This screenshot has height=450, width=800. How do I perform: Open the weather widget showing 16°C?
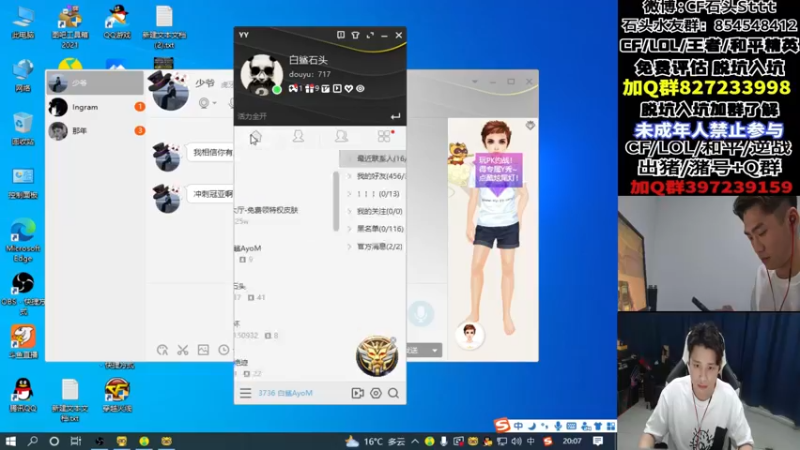pyautogui.click(x=375, y=441)
